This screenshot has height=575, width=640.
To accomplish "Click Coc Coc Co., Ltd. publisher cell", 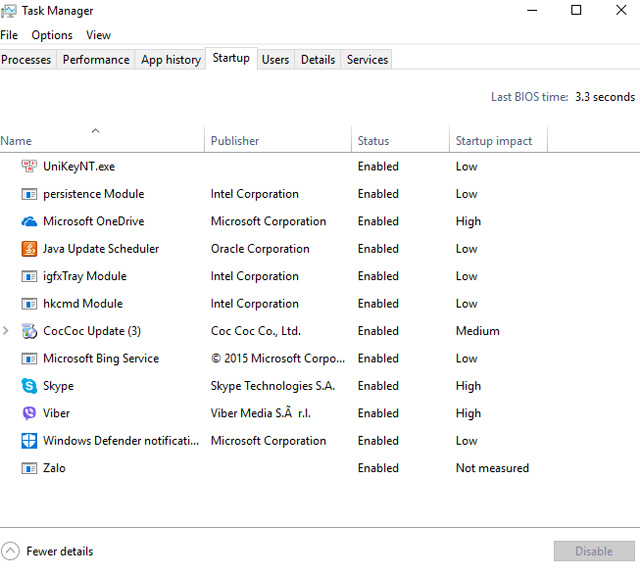I will pyautogui.click(x=256, y=331).
